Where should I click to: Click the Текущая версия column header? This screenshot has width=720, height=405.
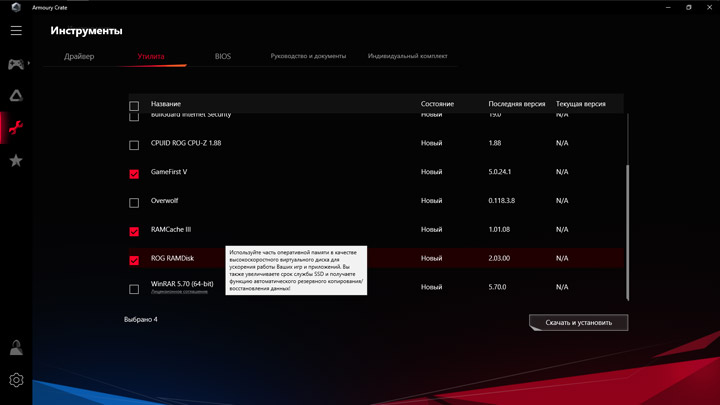pyautogui.click(x=580, y=104)
